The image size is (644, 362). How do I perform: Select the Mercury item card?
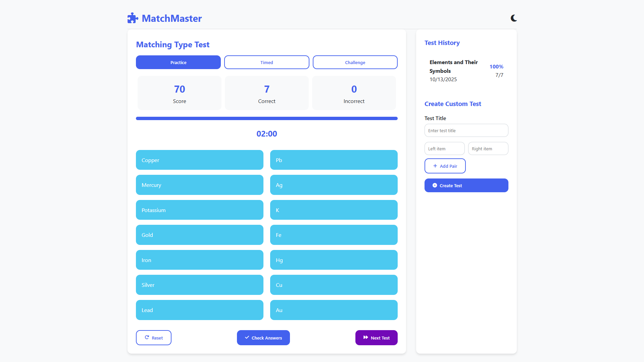pyautogui.click(x=199, y=185)
